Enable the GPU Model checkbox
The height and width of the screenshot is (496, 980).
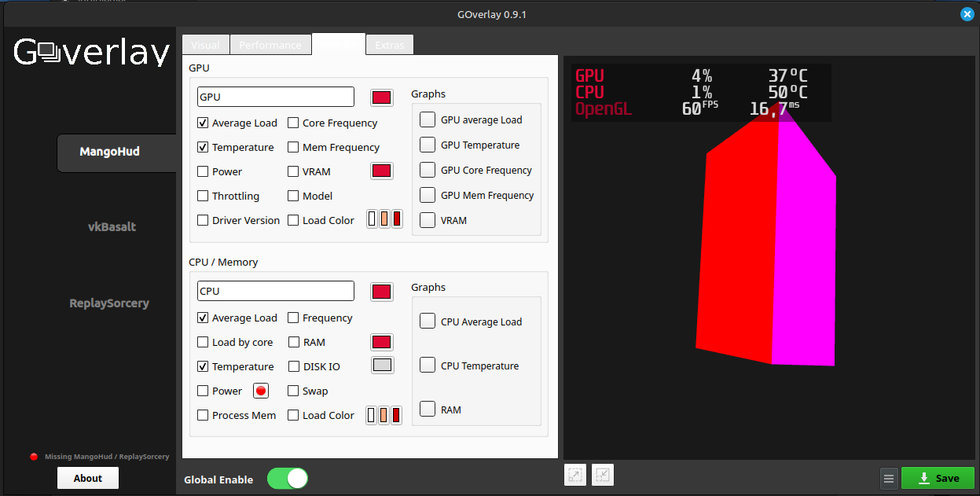pos(293,196)
